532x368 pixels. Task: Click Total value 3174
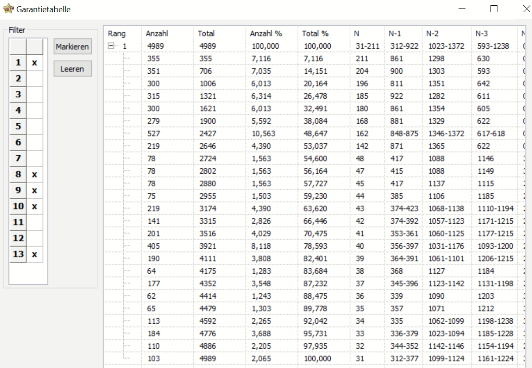coord(208,209)
